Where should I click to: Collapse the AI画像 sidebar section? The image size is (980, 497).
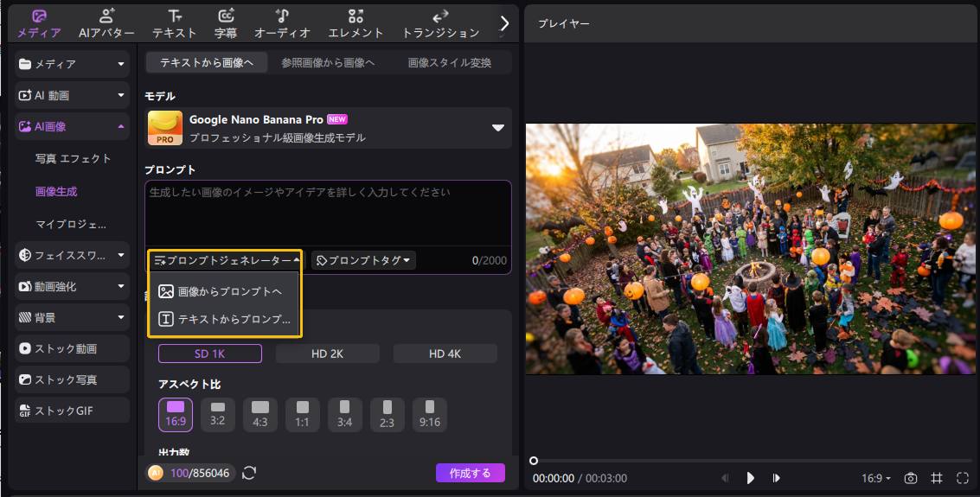[72, 126]
